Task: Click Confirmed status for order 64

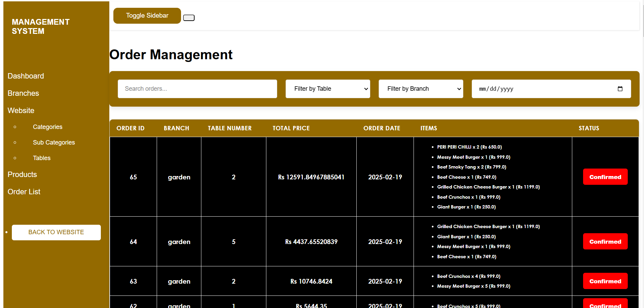Action: (605, 242)
